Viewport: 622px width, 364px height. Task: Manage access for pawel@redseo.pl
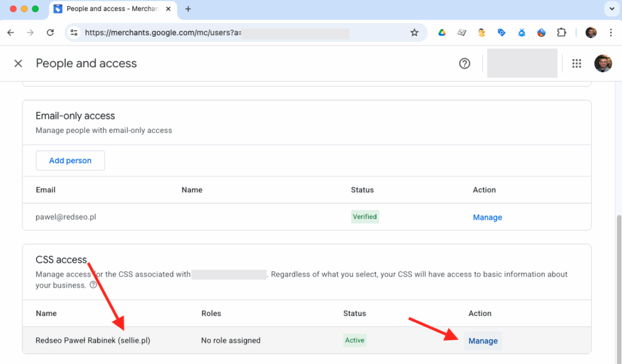pyautogui.click(x=487, y=217)
